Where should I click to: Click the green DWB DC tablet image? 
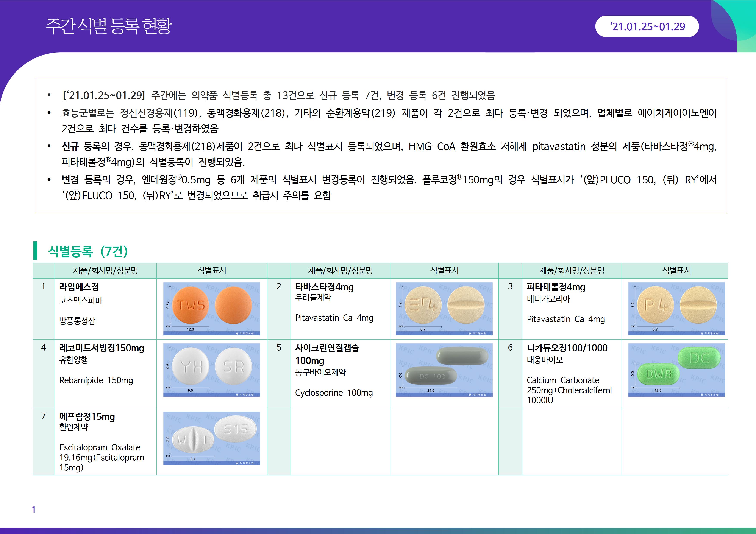(676, 369)
